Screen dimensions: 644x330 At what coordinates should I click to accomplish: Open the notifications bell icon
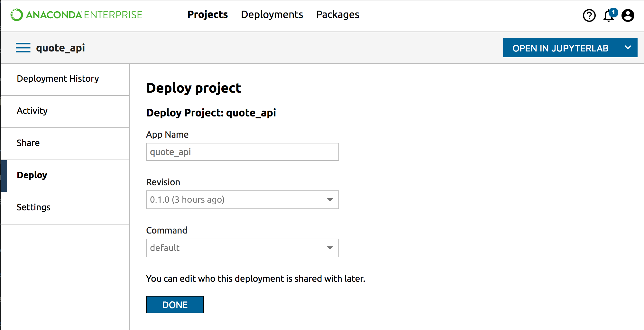pos(608,16)
